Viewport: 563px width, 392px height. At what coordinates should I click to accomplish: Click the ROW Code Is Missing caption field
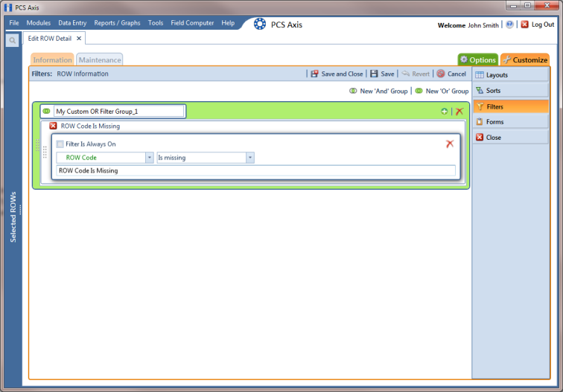pyautogui.click(x=255, y=171)
